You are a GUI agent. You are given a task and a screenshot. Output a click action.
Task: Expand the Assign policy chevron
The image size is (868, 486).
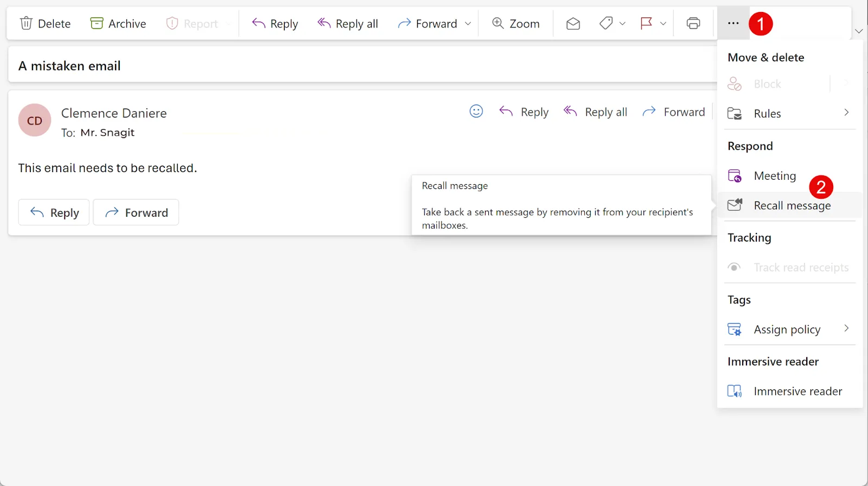tap(846, 329)
